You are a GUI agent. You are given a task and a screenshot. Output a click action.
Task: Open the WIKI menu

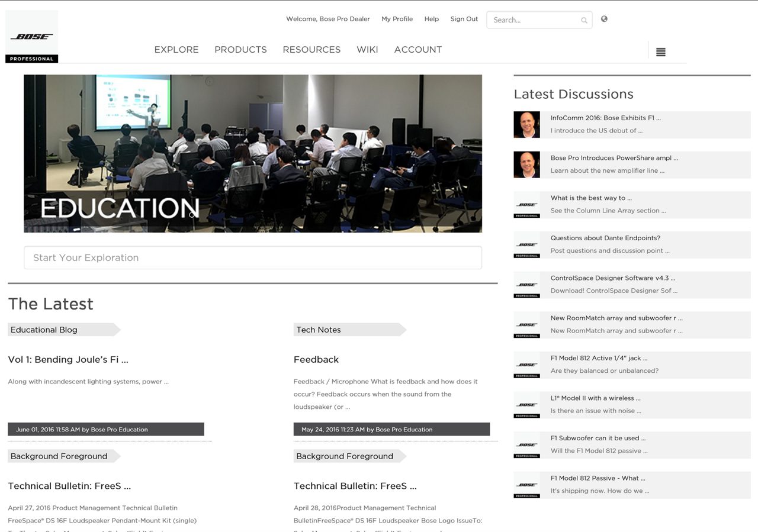pos(367,50)
